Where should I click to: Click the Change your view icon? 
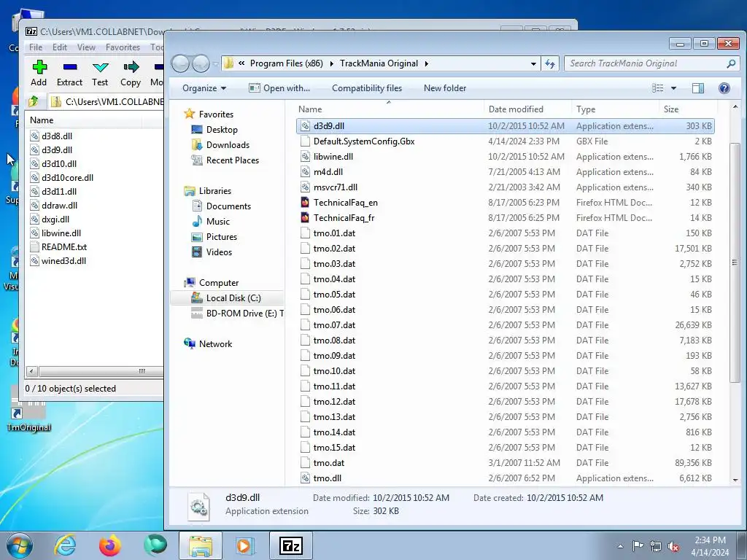[x=658, y=88]
